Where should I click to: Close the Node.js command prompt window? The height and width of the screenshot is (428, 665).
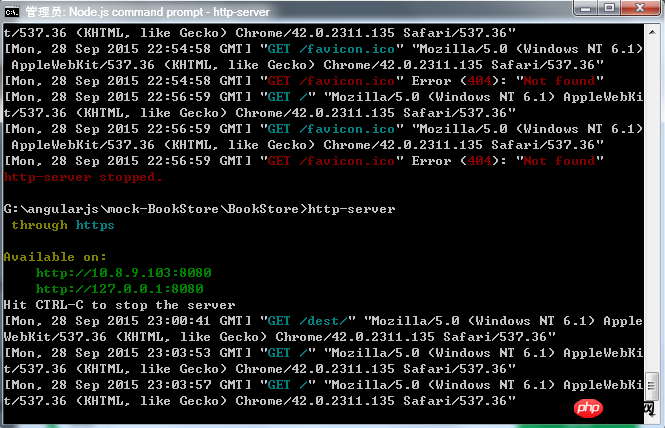tap(640, 8)
